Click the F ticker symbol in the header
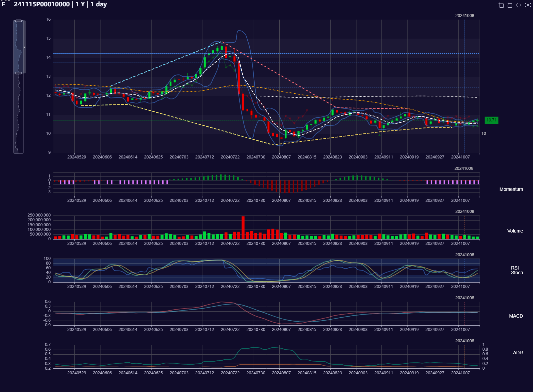This screenshot has height=392, width=533. pyautogui.click(x=3, y=4)
